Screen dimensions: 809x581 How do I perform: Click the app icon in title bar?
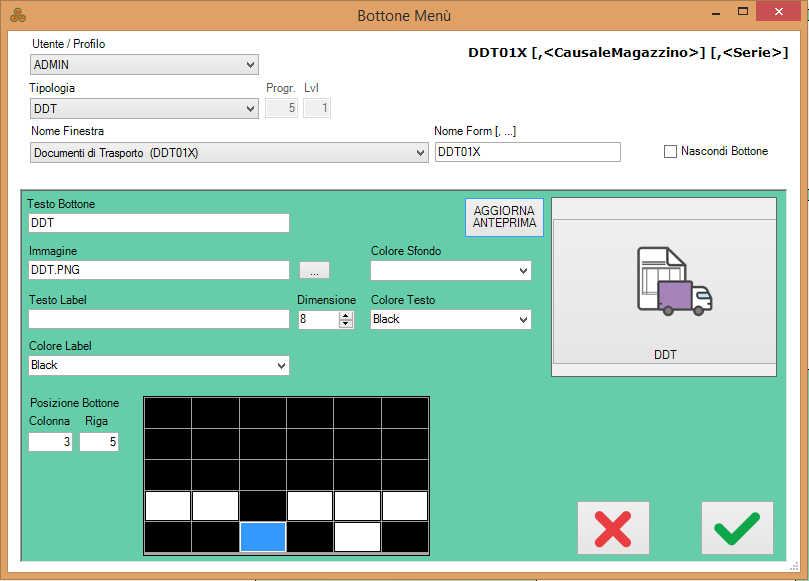[17, 16]
